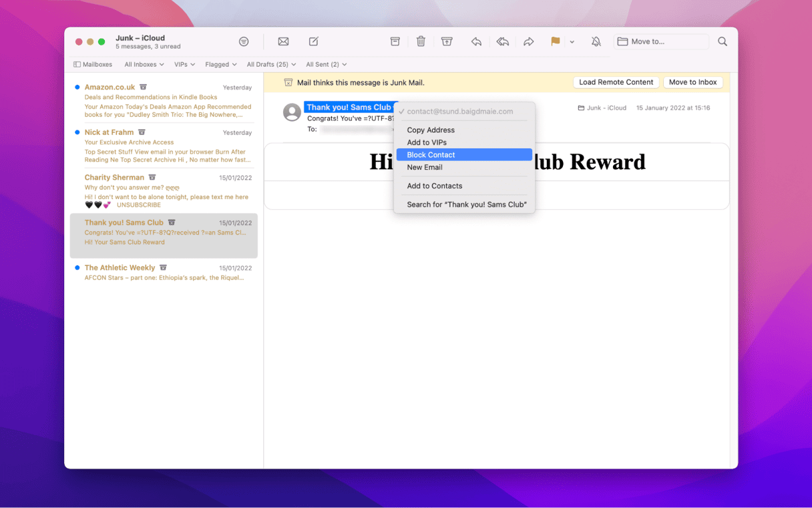Click the junk icon in the yellow banner

point(288,83)
